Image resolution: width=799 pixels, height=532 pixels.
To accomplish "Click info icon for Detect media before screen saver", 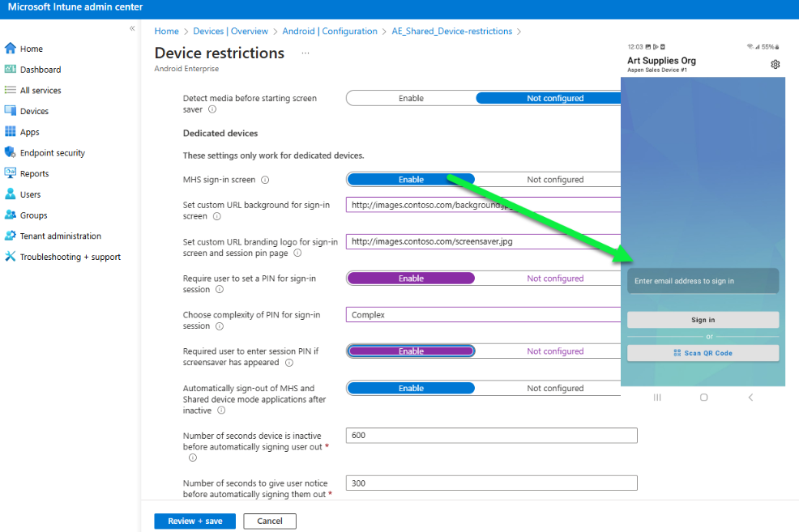I will (x=212, y=109).
